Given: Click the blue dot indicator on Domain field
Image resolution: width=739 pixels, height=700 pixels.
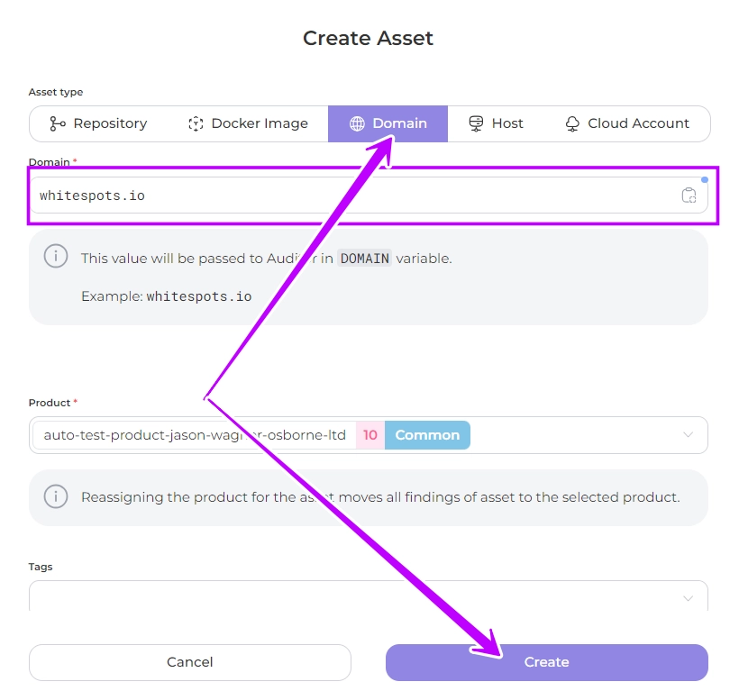Looking at the screenshot, I should point(705,179).
